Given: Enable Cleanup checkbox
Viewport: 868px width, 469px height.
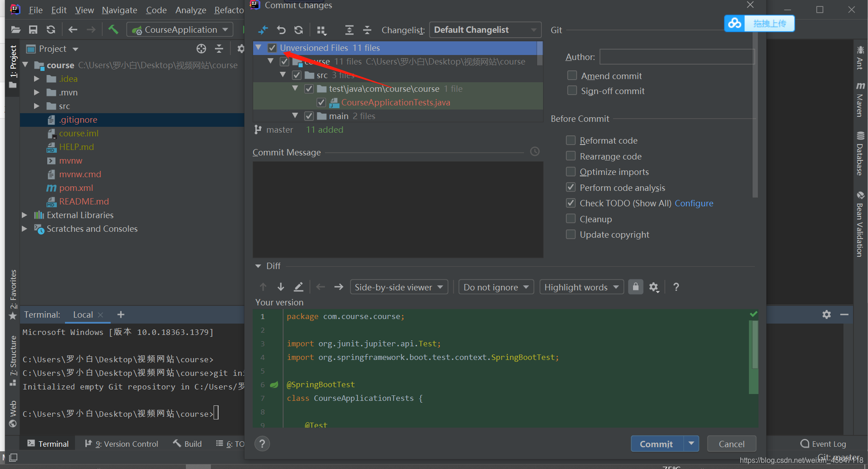Looking at the screenshot, I should 571,219.
